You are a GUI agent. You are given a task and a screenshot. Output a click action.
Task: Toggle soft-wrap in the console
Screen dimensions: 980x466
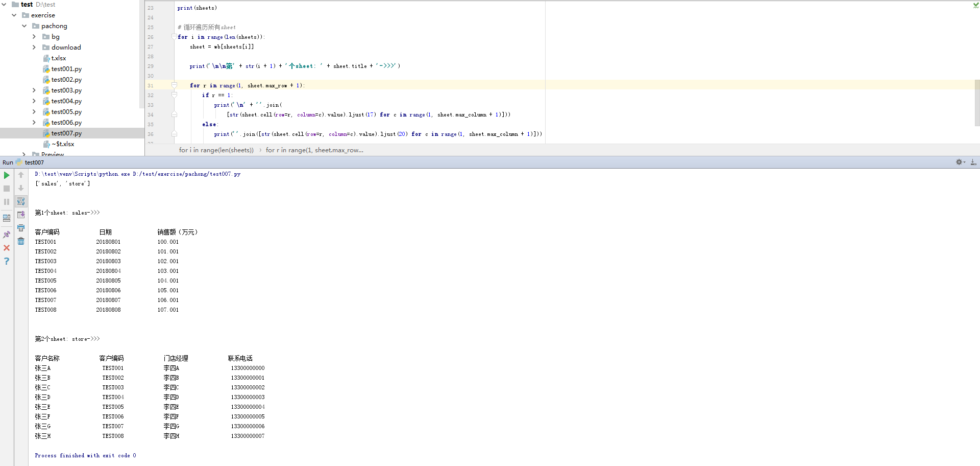click(20, 201)
